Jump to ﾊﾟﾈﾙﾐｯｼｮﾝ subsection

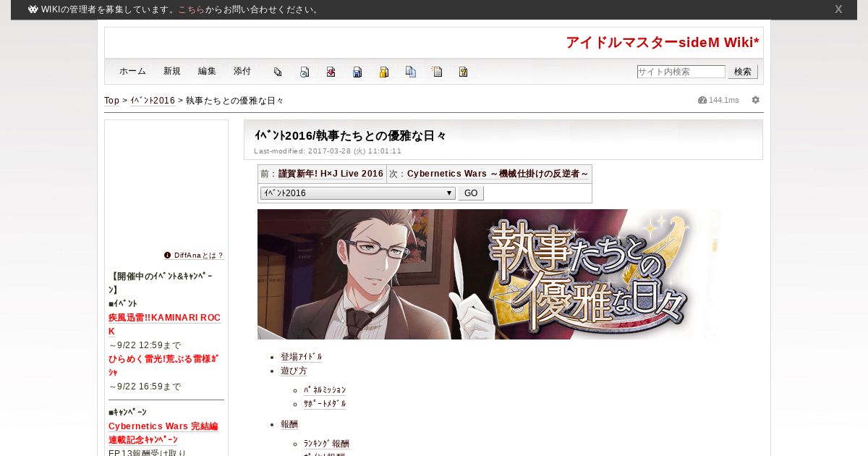click(x=325, y=390)
